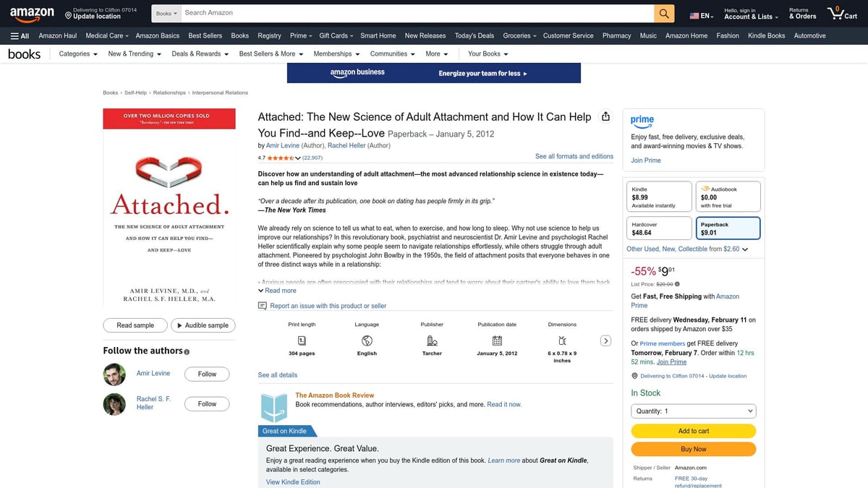Click the share icon next to the title
Viewport: 868px width, 488px height.
pyautogui.click(x=605, y=116)
